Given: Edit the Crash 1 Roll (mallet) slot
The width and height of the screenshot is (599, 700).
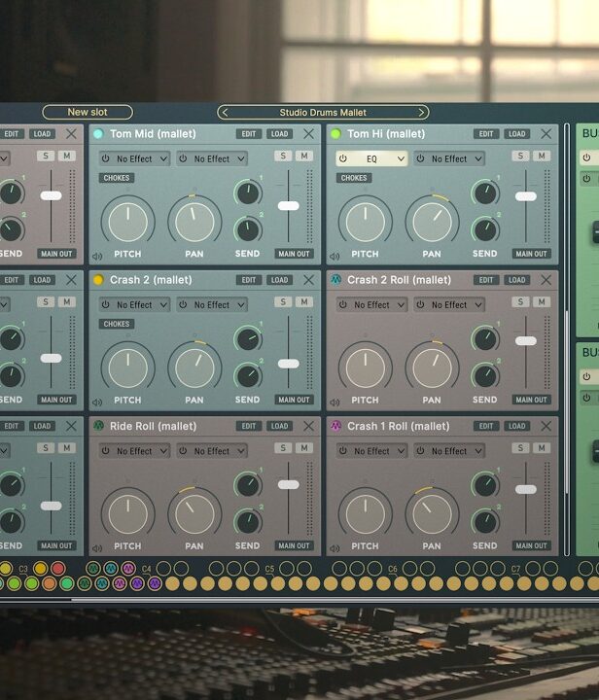Looking at the screenshot, I should (x=486, y=426).
